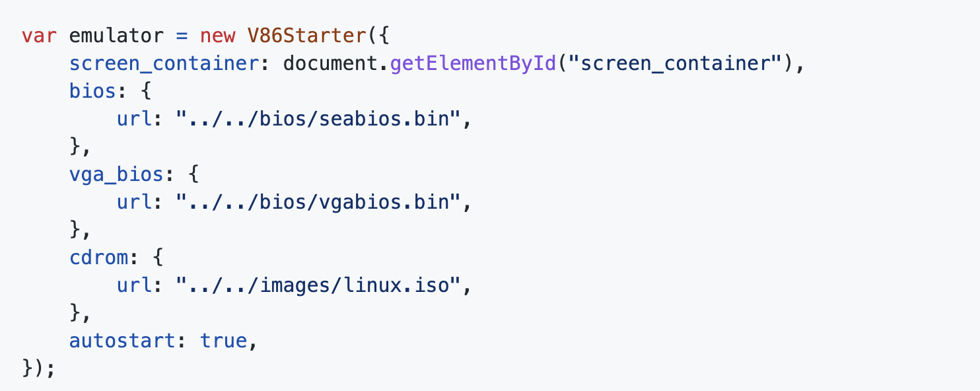Click the closing }); line
The height and width of the screenshot is (391, 980).
tap(39, 369)
